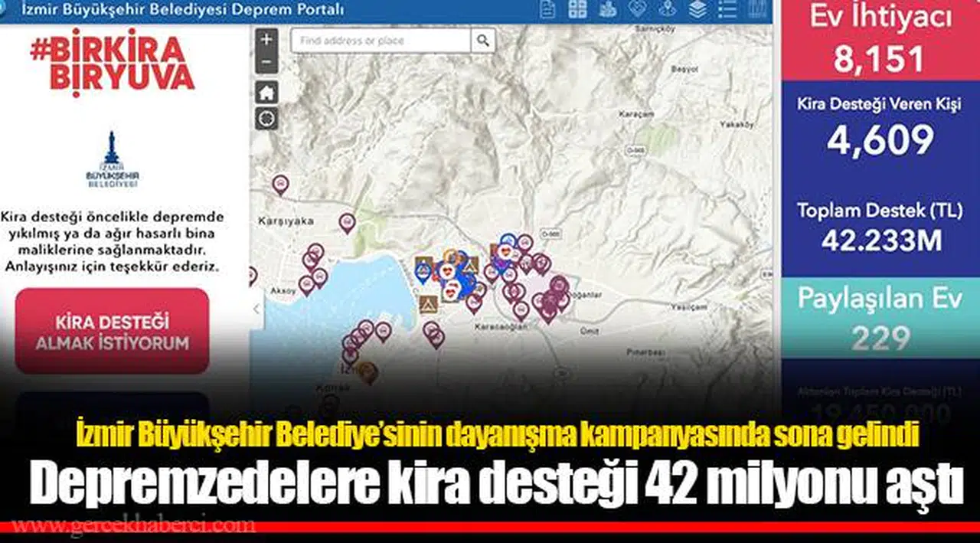Collapse the side panel with left arrow handle

256,309
